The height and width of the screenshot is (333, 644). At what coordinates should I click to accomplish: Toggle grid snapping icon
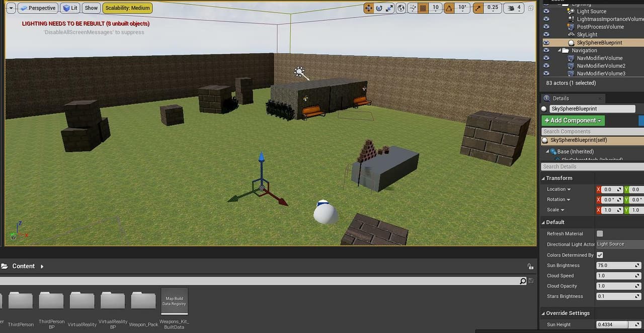coord(423,8)
